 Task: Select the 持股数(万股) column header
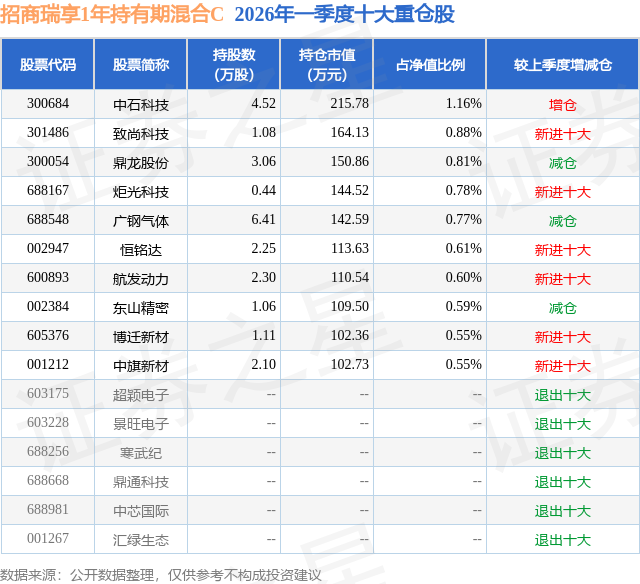[x=233, y=64]
